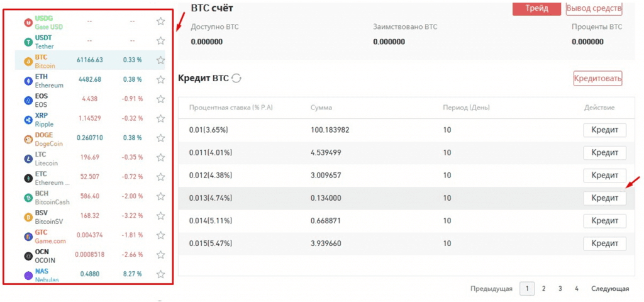Click the GTC Game.com coin icon
This screenshot has width=644, height=302.
coord(28,237)
